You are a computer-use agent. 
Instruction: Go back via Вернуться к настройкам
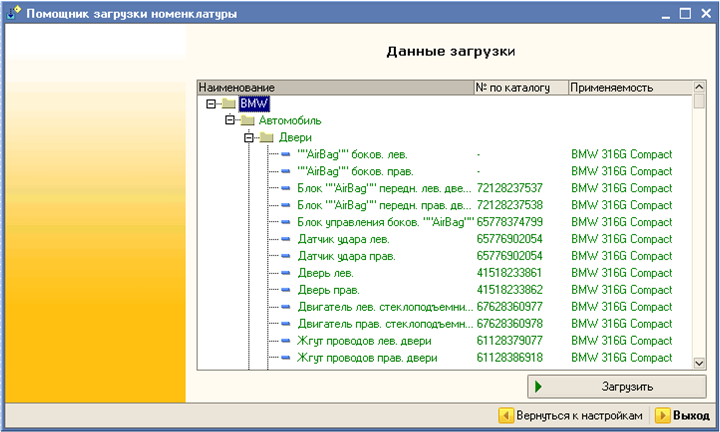click(570, 415)
